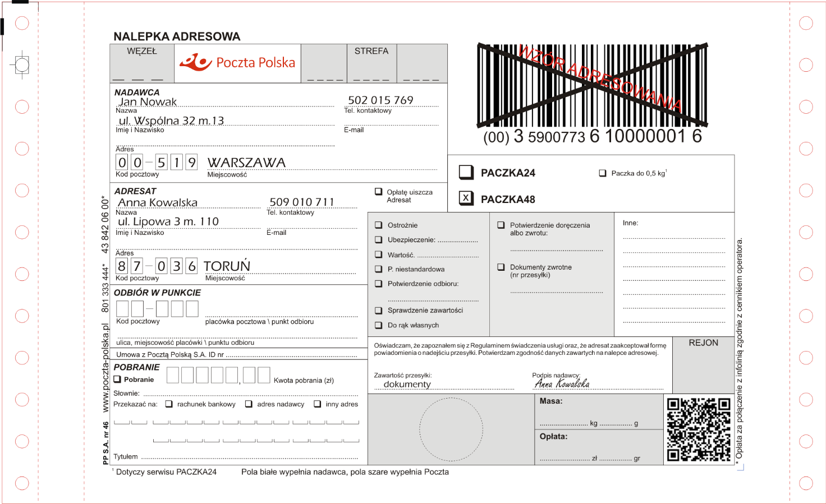Click first box of Kwota pobrania amount
The width and height of the screenshot is (826, 504).
173,375
